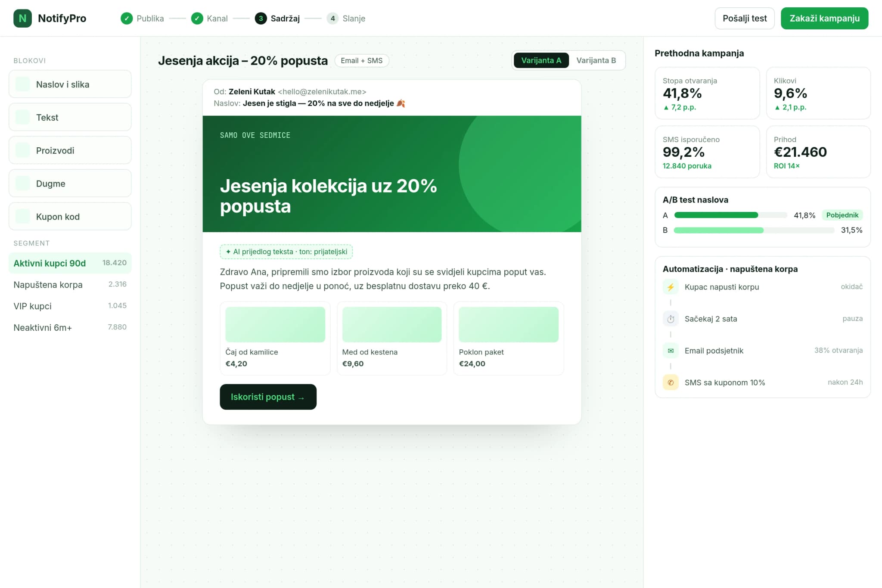Add the Kupon kod block
882x588 pixels.
(x=70, y=216)
